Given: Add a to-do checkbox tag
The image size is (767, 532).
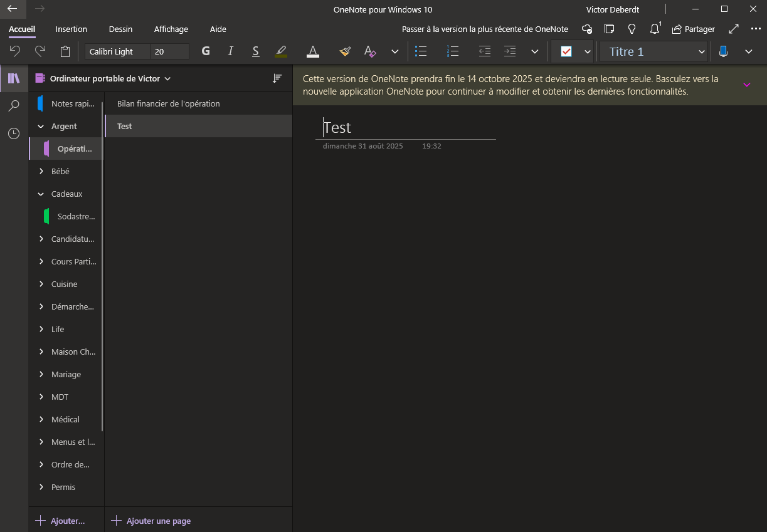Looking at the screenshot, I should (x=566, y=52).
